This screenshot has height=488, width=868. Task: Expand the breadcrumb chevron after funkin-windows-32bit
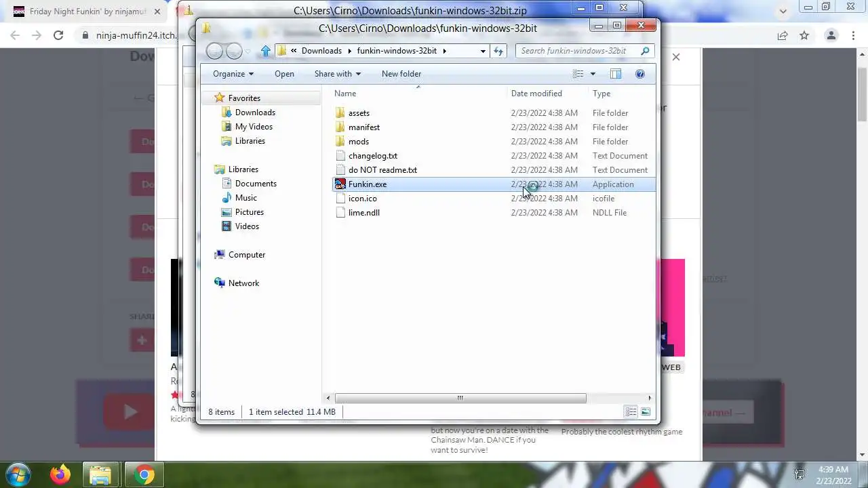pos(445,51)
